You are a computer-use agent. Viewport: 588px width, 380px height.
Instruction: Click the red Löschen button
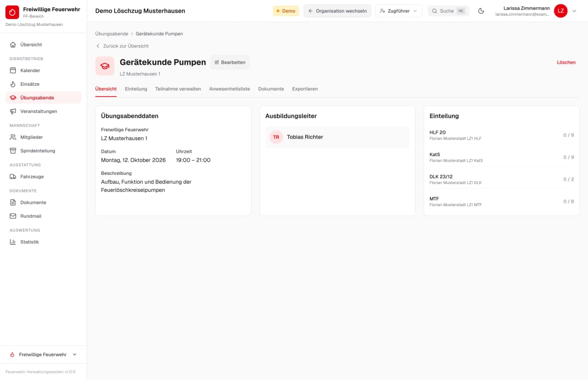566,62
